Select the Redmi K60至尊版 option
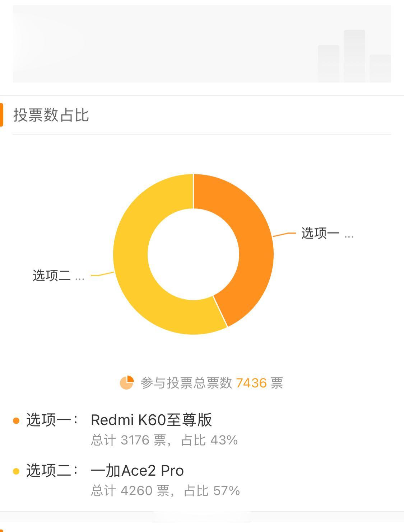Image resolution: width=404 pixels, height=532 pixels. [x=151, y=420]
